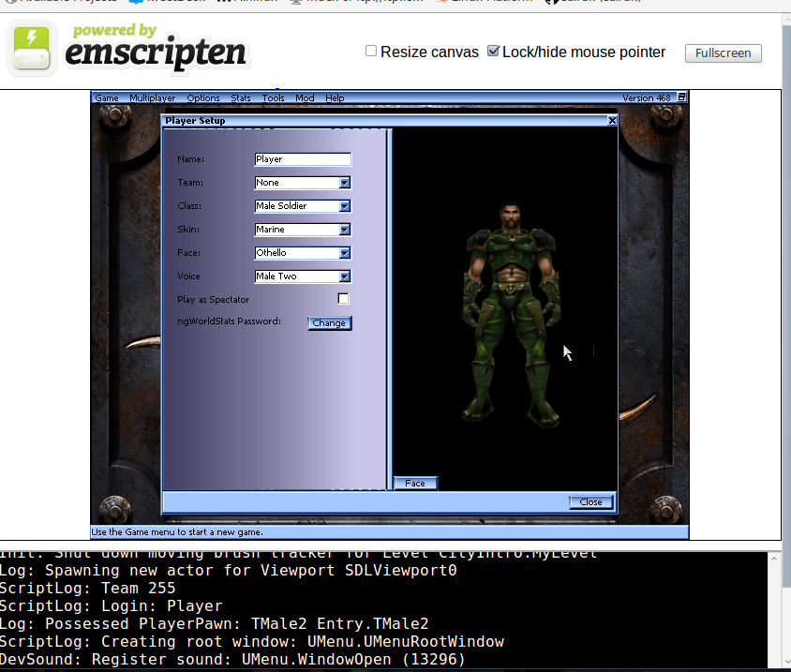Open the Voice dropdown showing Male Two

(345, 276)
